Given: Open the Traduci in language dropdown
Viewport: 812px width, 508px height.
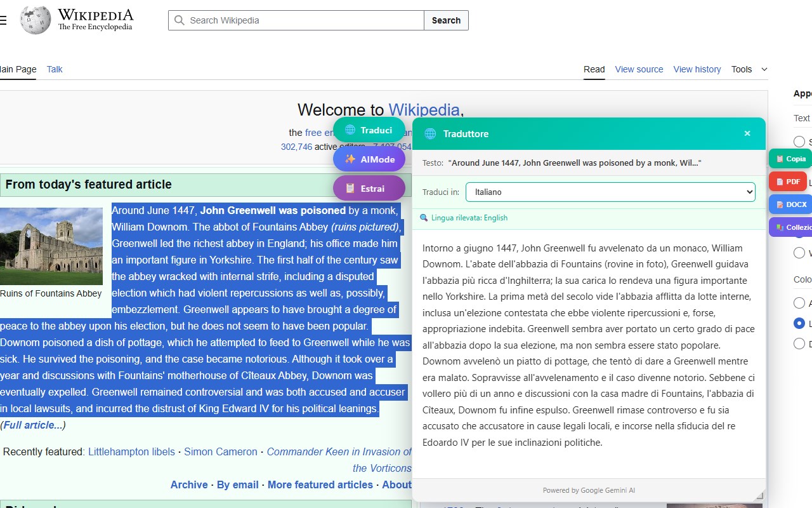Looking at the screenshot, I should (610, 192).
